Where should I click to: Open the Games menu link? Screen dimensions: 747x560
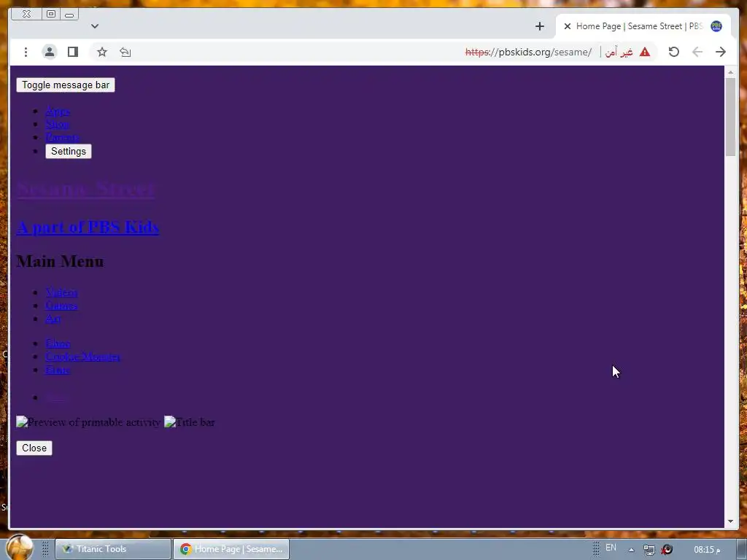pos(61,306)
